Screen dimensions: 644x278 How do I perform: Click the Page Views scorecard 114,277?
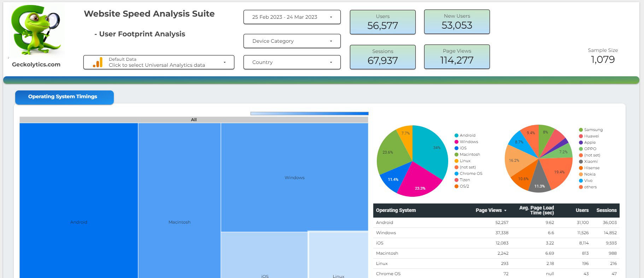click(x=457, y=57)
